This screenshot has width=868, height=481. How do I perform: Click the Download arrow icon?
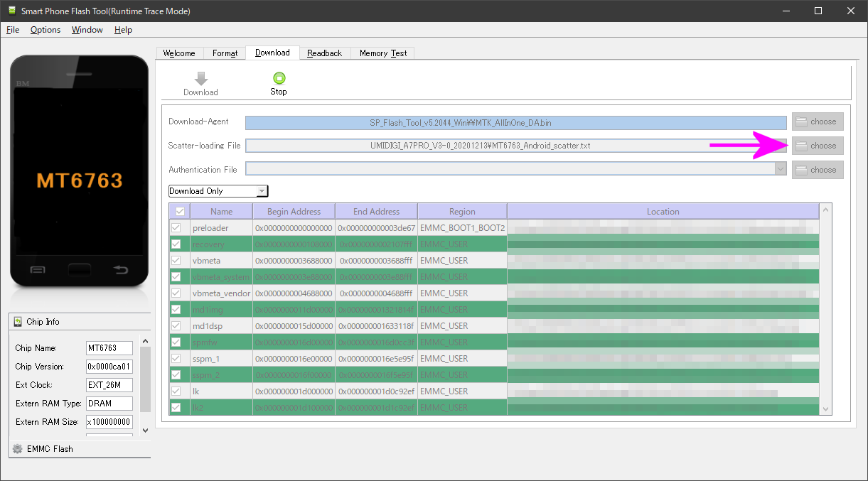[200, 78]
